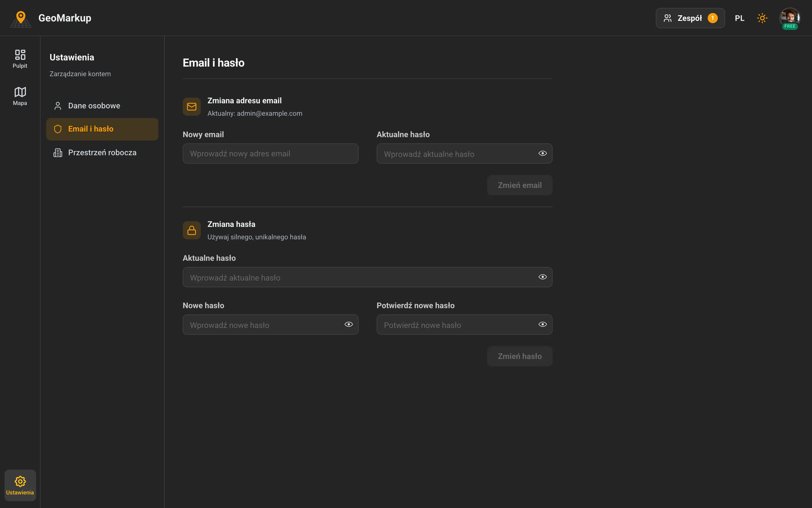Click the Email i hasło page heading
812x508 pixels.
coord(213,63)
